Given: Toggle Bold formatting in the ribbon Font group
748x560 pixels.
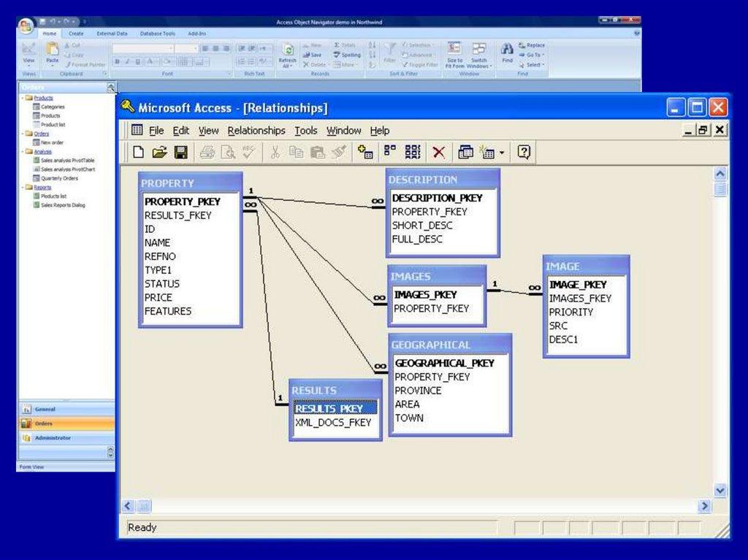Looking at the screenshot, I should click(x=117, y=61).
